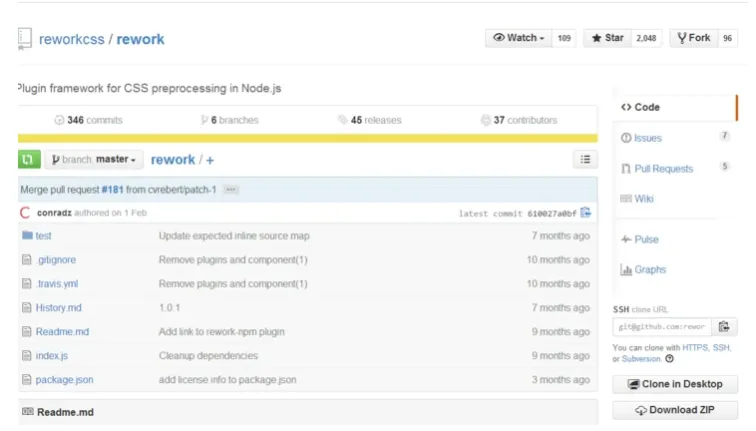756x431 pixels.
Task: Open the forks count 96
Action: point(728,38)
